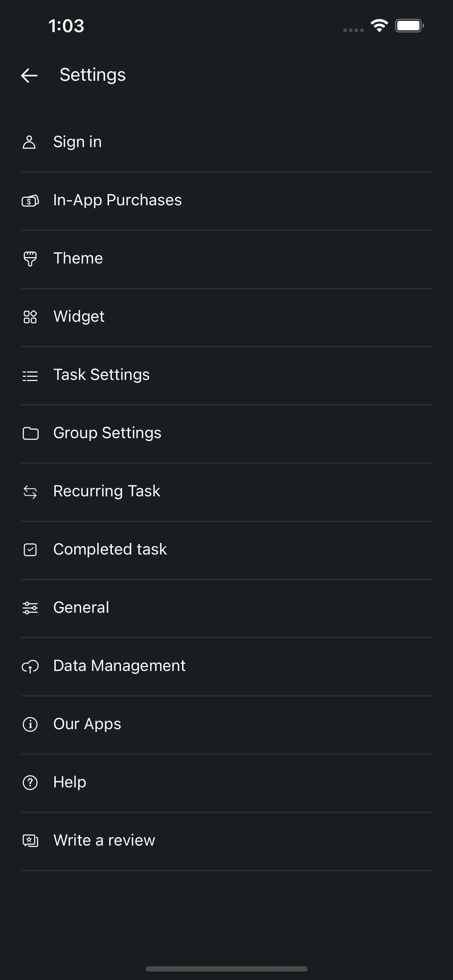The image size is (453, 980).
Task: Tap the checkbox icon for Completed task
Action: pos(30,550)
